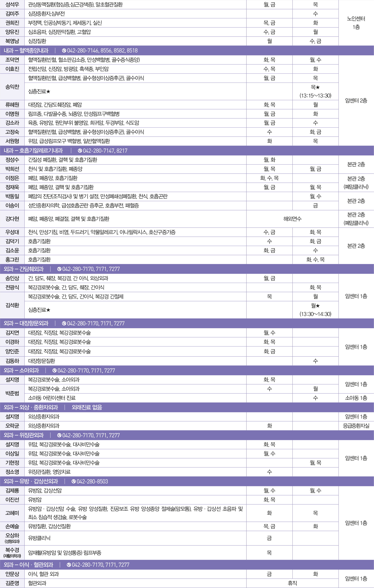The image size is (374, 588).
Task: Click the 외래진료 없음 header text
Action: coord(87,407)
